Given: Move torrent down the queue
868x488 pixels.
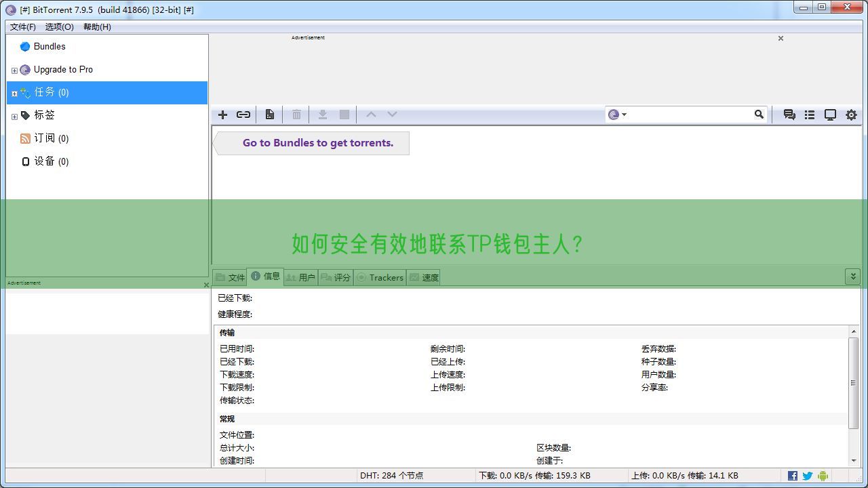Looking at the screenshot, I should (392, 115).
